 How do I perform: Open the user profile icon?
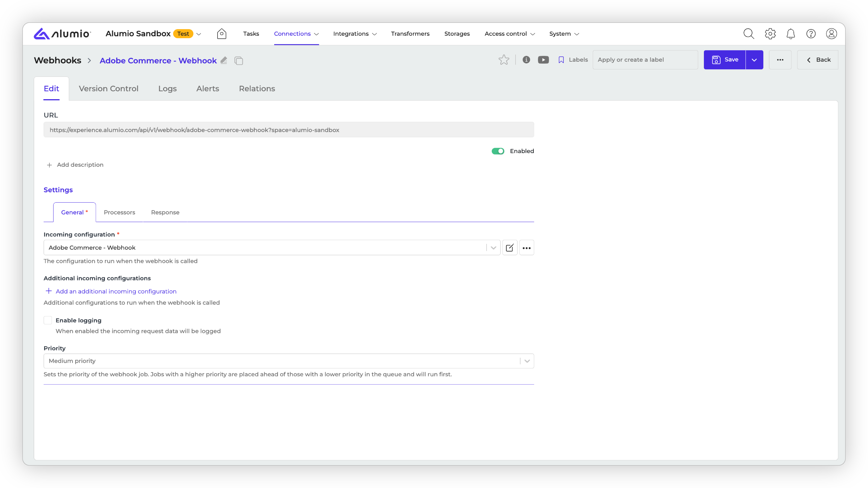click(x=831, y=34)
